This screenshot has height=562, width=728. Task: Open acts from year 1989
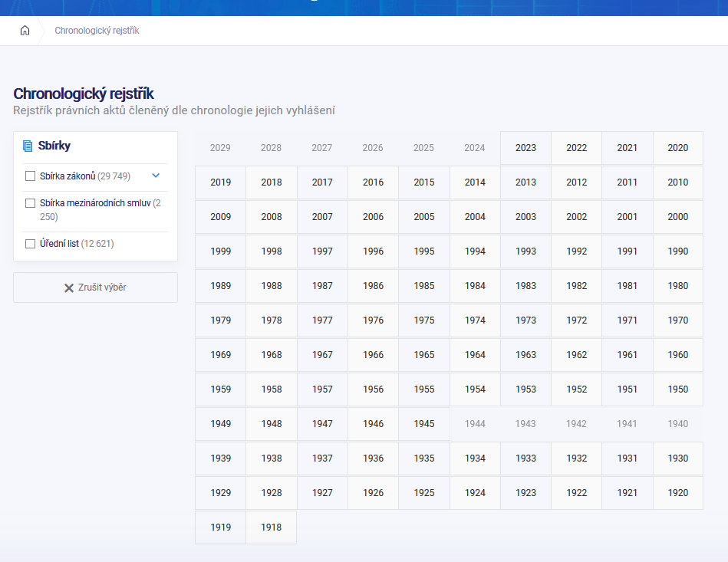(x=220, y=286)
